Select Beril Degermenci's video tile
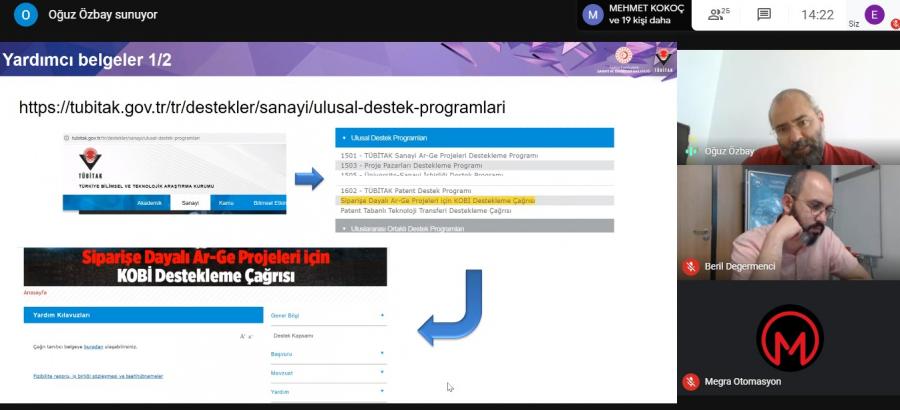This screenshot has width=900, height=410. click(788, 220)
